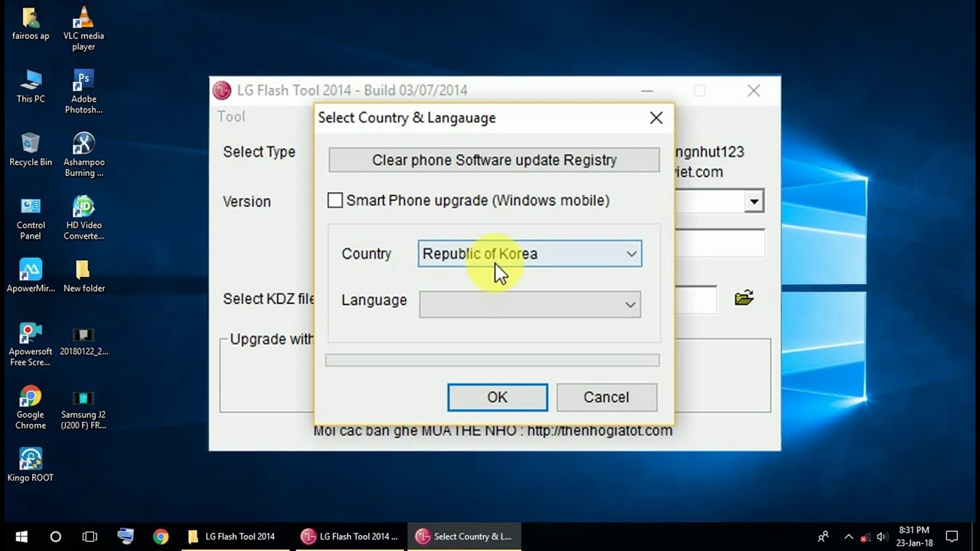Viewport: 980px width, 551px height.
Task: Switch to Select Country & L... taskbar item
Action: (x=464, y=536)
